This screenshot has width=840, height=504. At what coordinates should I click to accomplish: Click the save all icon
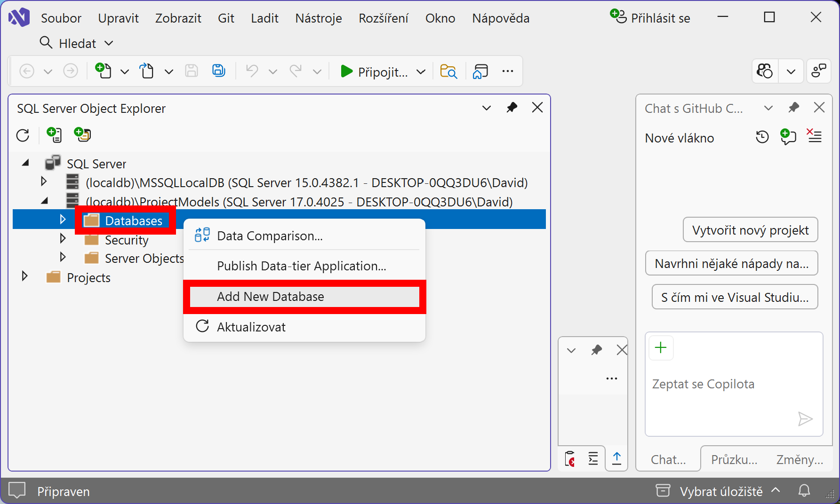[219, 71]
